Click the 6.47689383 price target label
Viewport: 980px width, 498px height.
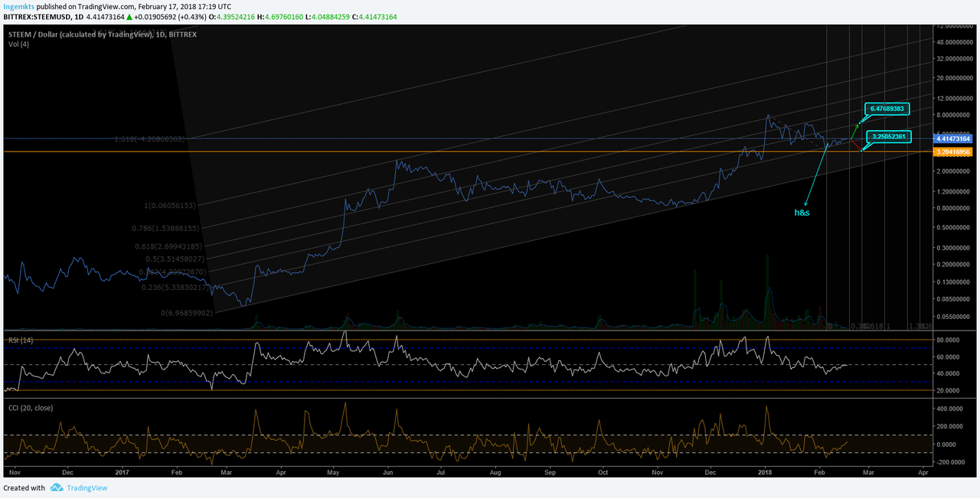click(x=887, y=109)
